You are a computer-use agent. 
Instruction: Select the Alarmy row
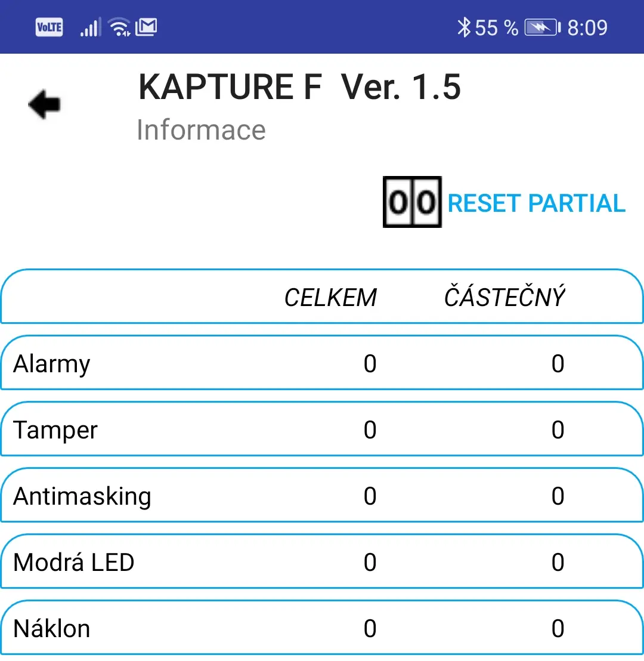[x=322, y=363]
